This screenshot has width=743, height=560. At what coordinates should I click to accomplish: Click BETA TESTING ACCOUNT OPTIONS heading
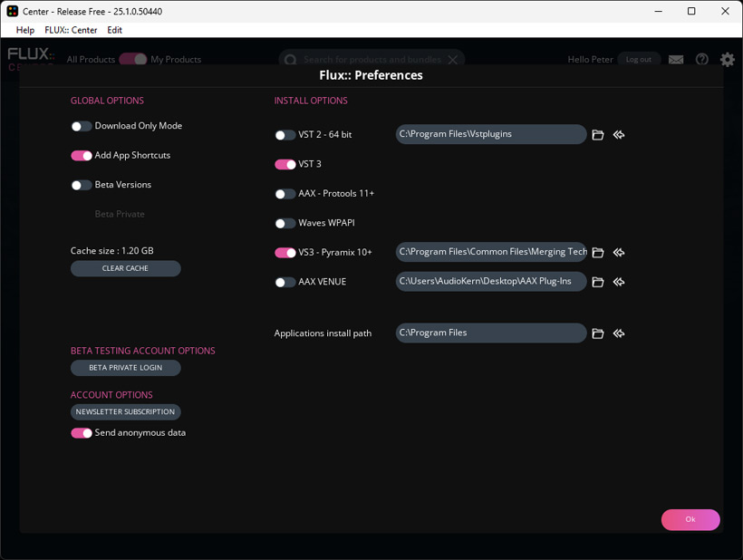point(142,351)
